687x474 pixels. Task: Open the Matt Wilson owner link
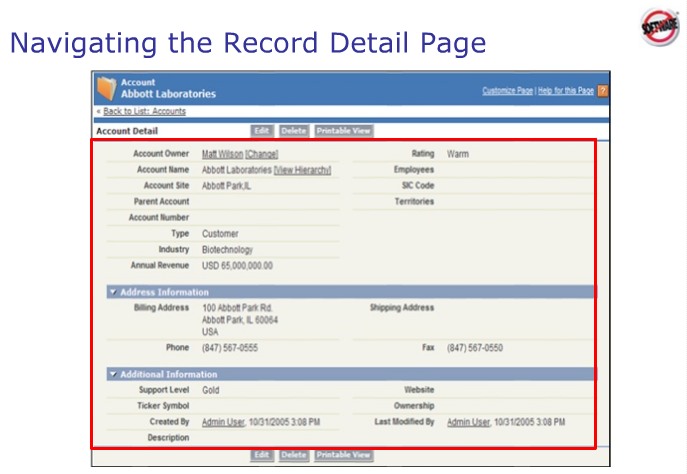point(222,154)
